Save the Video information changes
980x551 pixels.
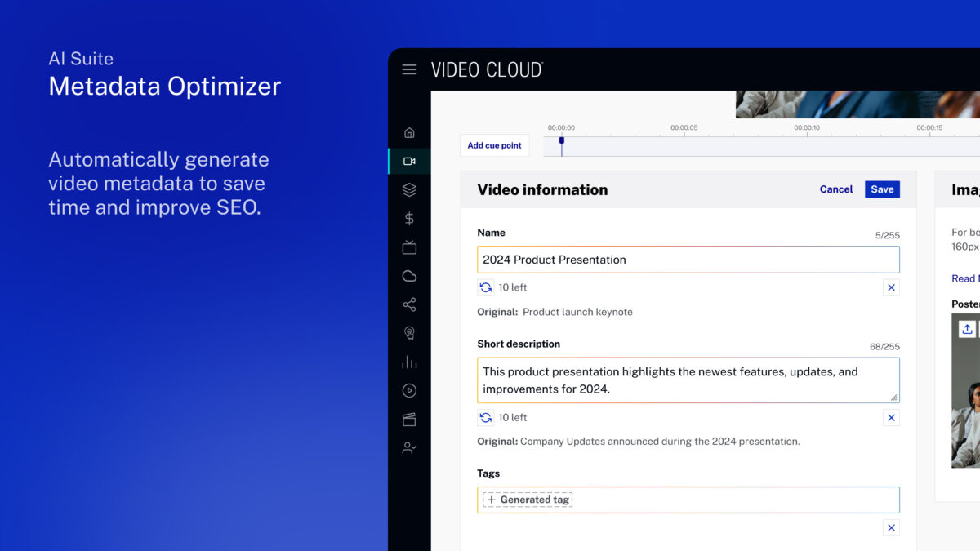882,189
